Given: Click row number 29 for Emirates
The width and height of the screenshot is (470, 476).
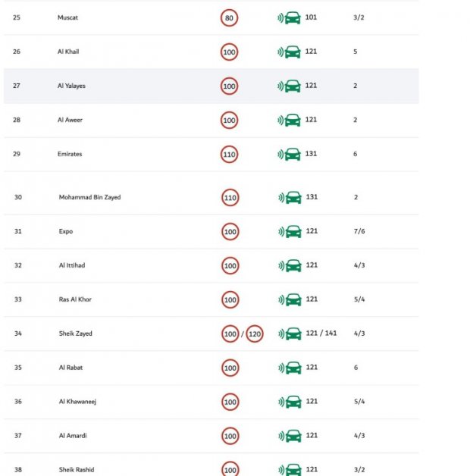Looking at the screenshot, I should pos(17,154).
